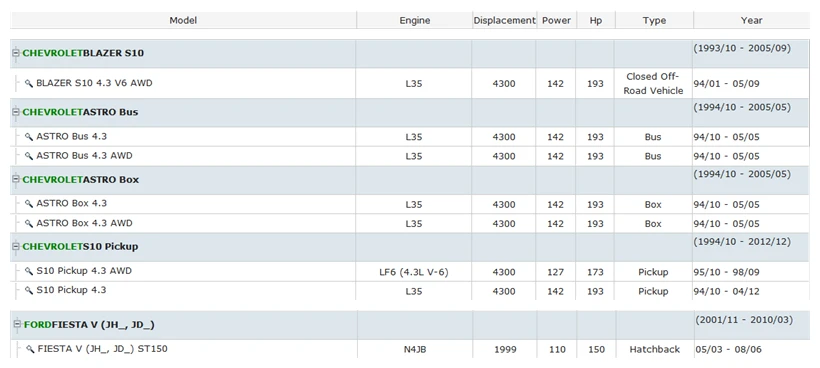Click group date (2001/11 - 2010/03)
The height and width of the screenshot is (368, 820).
coord(744,319)
